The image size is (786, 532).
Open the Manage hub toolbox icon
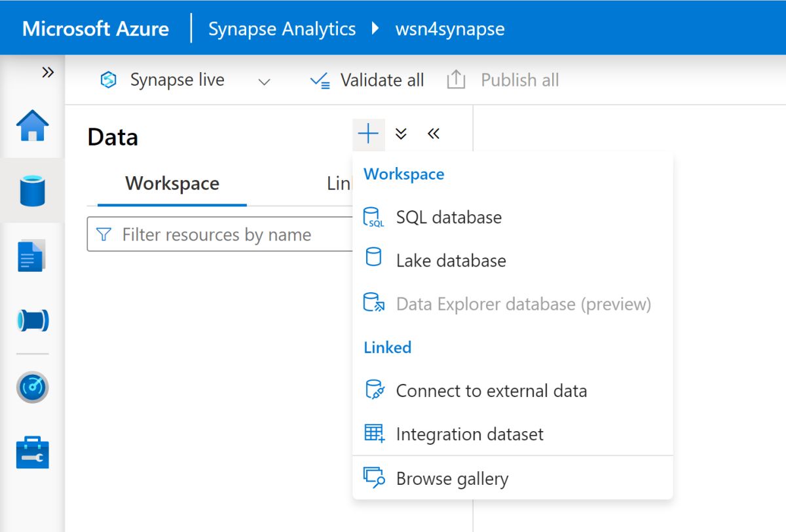coord(33,452)
